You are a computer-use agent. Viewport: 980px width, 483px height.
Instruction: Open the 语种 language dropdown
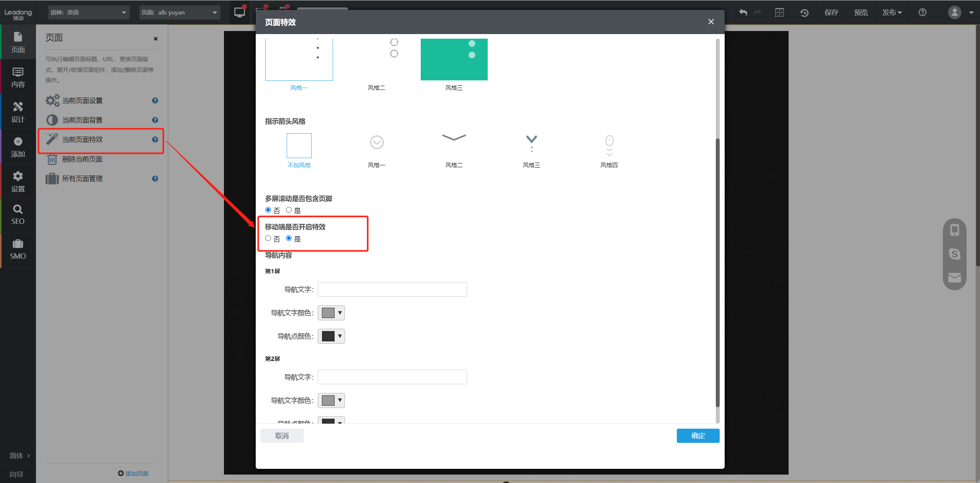[x=89, y=13]
